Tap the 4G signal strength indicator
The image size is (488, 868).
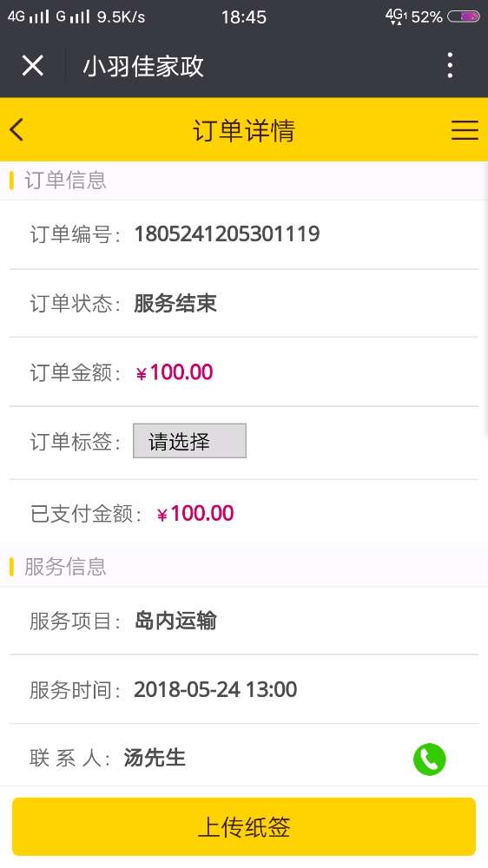point(29,16)
